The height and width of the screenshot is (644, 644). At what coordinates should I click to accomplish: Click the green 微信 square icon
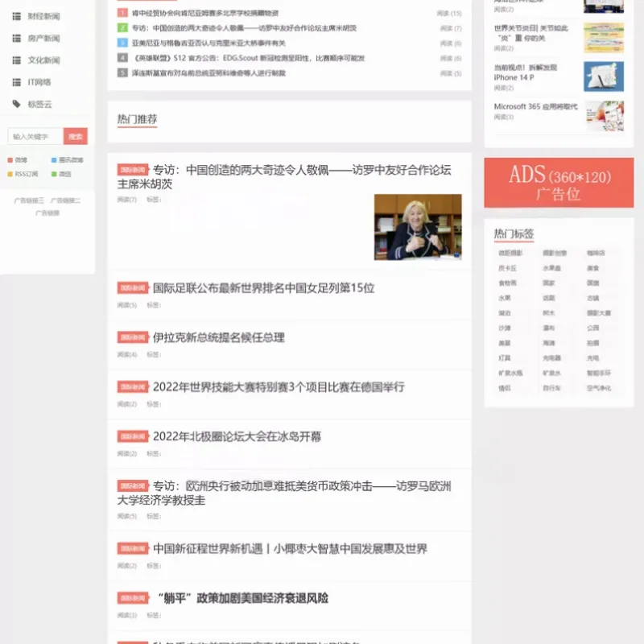click(x=54, y=174)
